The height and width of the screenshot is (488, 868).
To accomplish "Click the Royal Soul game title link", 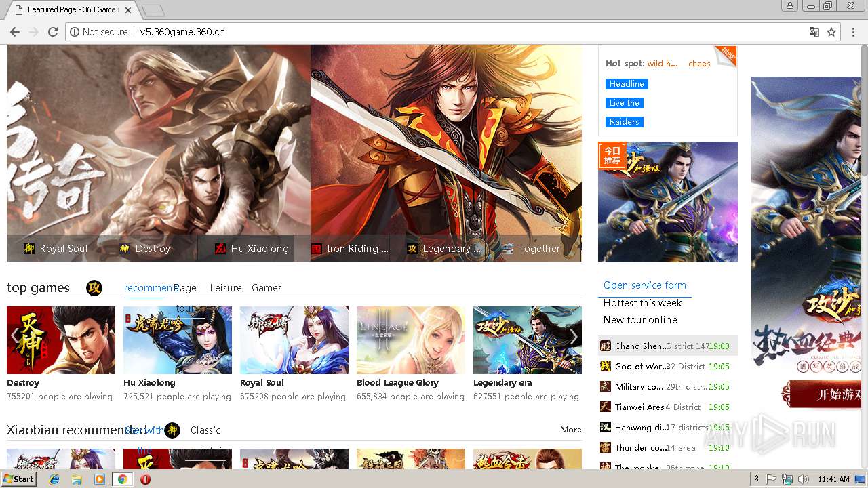I will point(262,383).
